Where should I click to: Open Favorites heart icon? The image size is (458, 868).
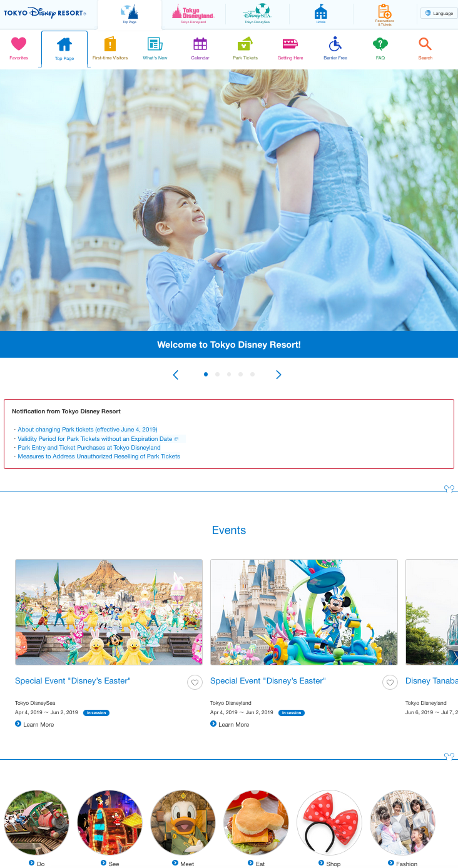[x=19, y=44]
